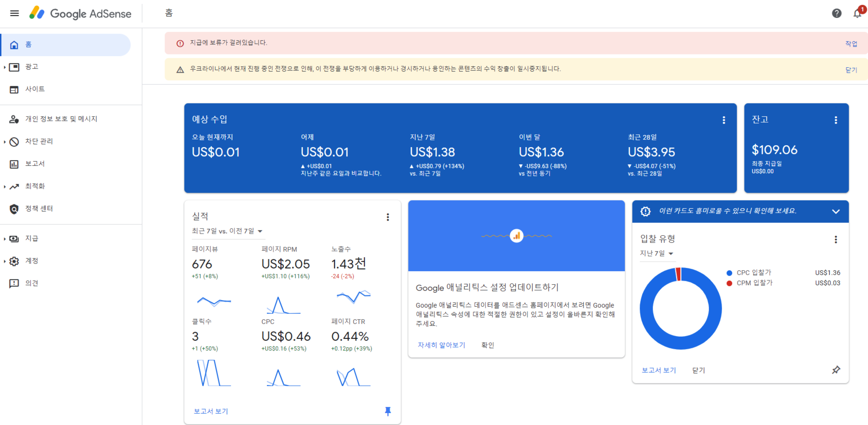
Task: Open three-dot menu on 잔고 card
Action: coord(836,120)
